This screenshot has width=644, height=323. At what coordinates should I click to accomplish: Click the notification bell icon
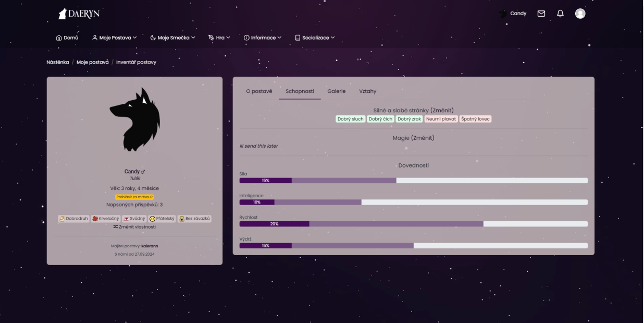(561, 14)
